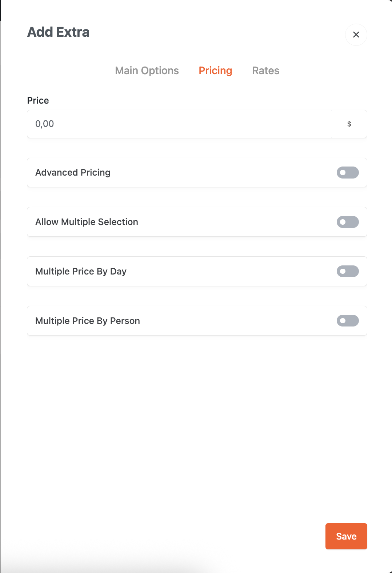Click the 0,00 placeholder text
Viewport: 392px width, 573px height.
(45, 124)
